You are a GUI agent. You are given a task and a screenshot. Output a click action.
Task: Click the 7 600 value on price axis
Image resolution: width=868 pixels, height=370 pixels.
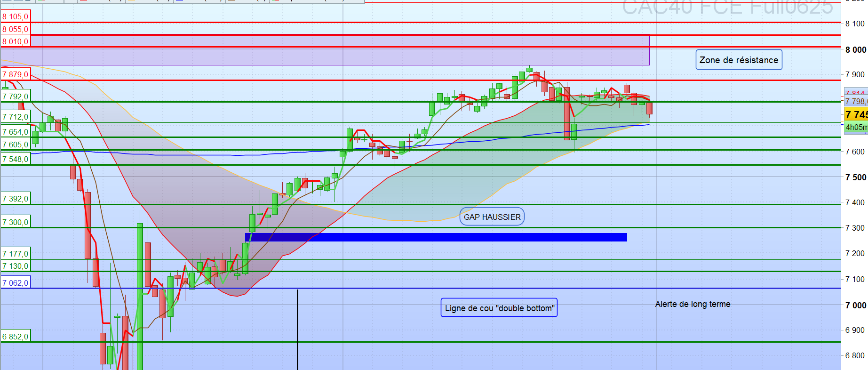click(x=855, y=152)
